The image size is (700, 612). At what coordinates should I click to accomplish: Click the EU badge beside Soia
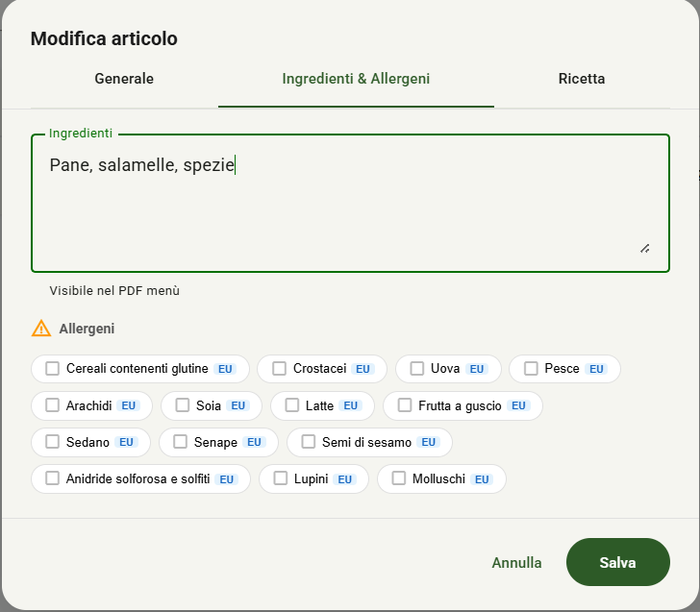pyautogui.click(x=237, y=405)
